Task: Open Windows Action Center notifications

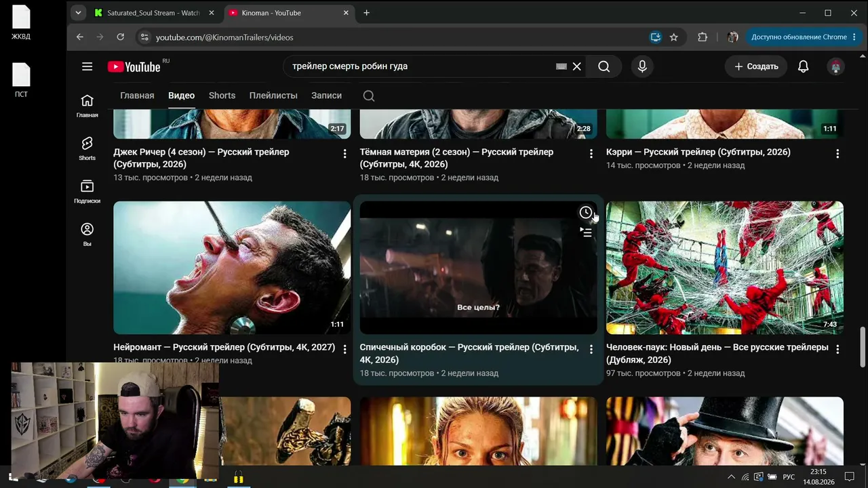Action: [849, 477]
